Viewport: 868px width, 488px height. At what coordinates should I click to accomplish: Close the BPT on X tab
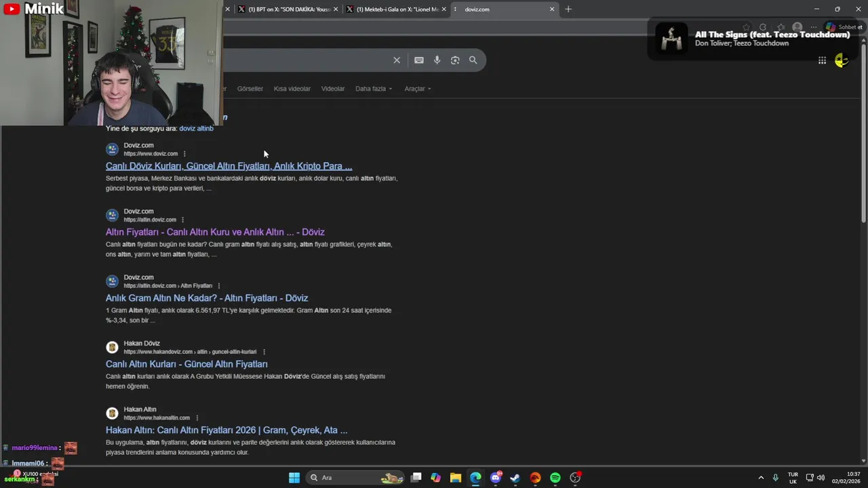point(336,9)
